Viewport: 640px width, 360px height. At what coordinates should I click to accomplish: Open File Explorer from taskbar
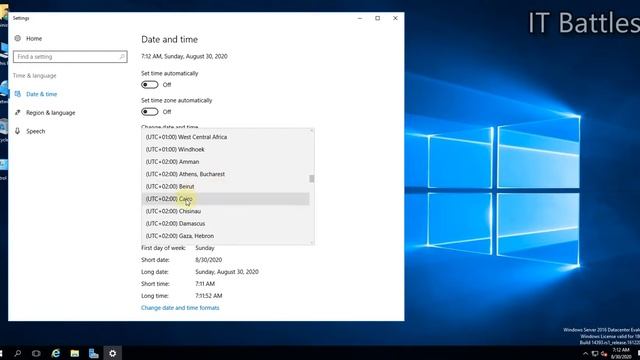pyautogui.click(x=75, y=353)
